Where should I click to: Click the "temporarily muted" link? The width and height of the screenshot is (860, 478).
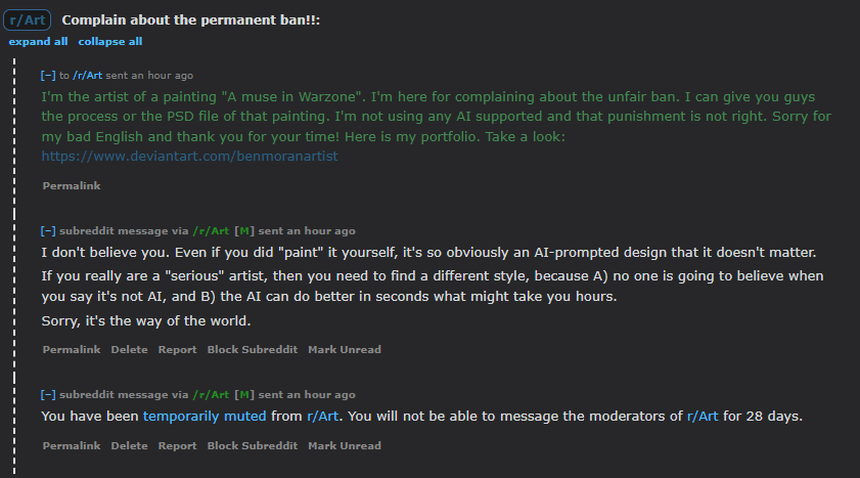tap(204, 416)
